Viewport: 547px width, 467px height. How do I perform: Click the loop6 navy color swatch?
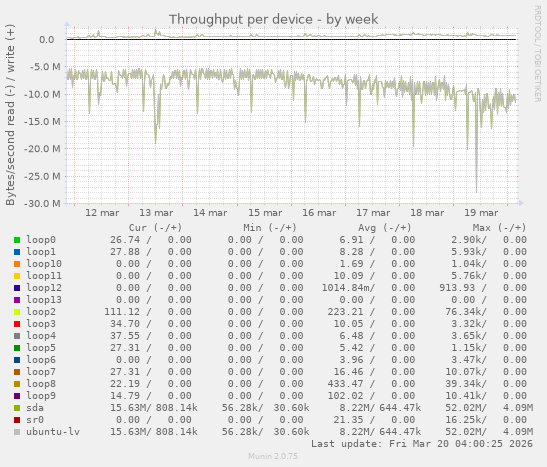(17, 360)
